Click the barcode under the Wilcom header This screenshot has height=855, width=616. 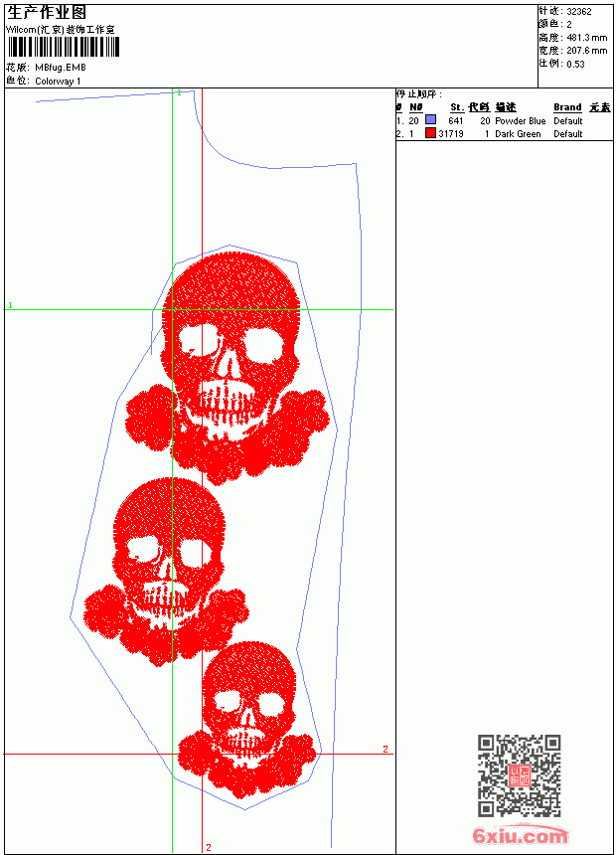click(63, 47)
